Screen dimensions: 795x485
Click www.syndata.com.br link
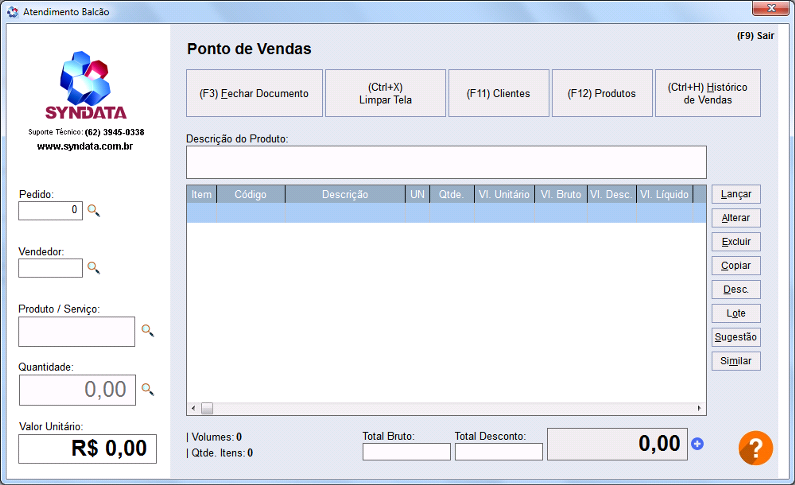[x=85, y=146]
